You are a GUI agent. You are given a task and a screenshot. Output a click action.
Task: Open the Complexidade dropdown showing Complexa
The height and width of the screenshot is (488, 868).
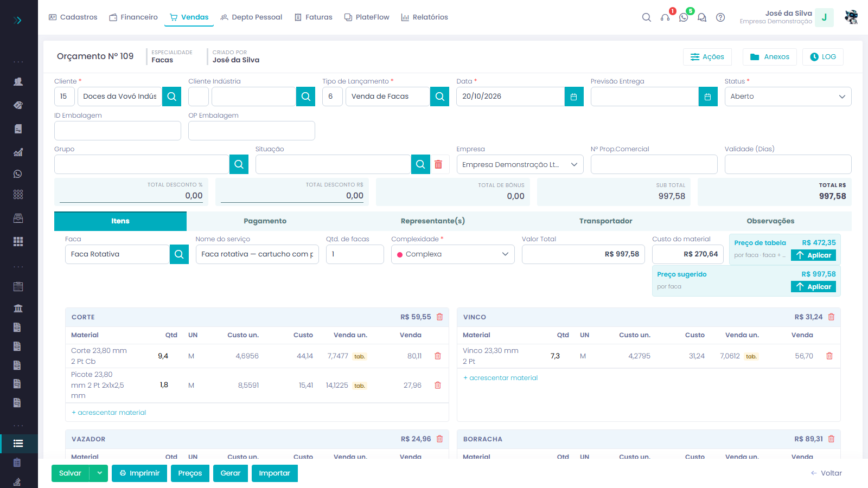pos(453,254)
